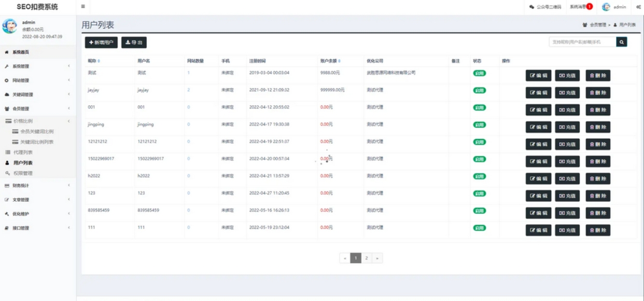Click the admin avatar in top bar

point(606,7)
